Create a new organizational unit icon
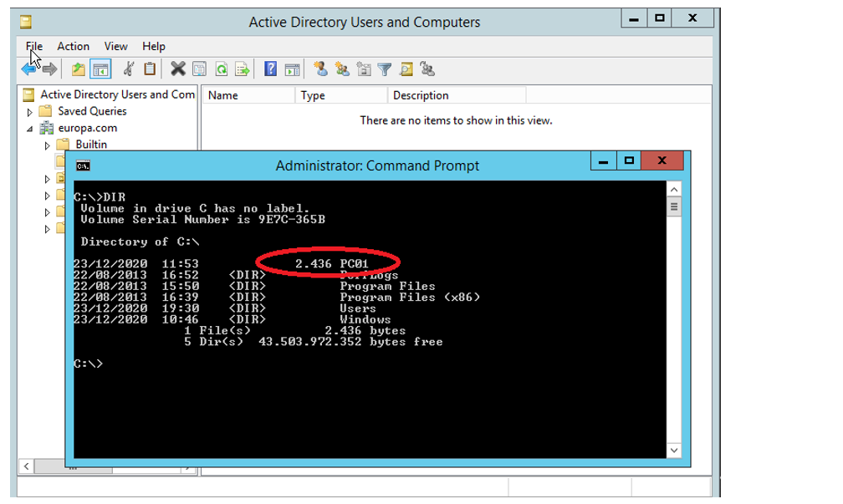This screenshot has height=504, width=843. click(364, 69)
